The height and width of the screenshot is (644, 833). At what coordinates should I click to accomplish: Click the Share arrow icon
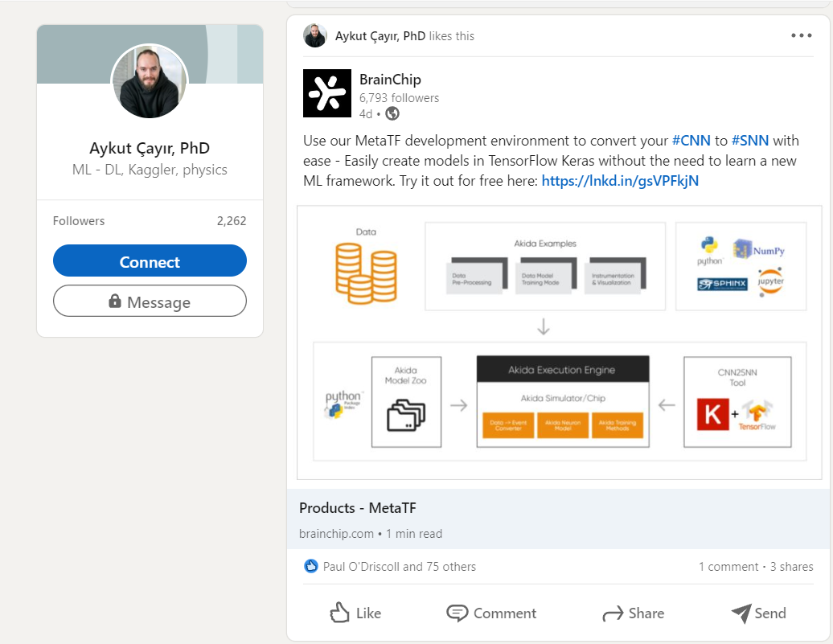[613, 614]
